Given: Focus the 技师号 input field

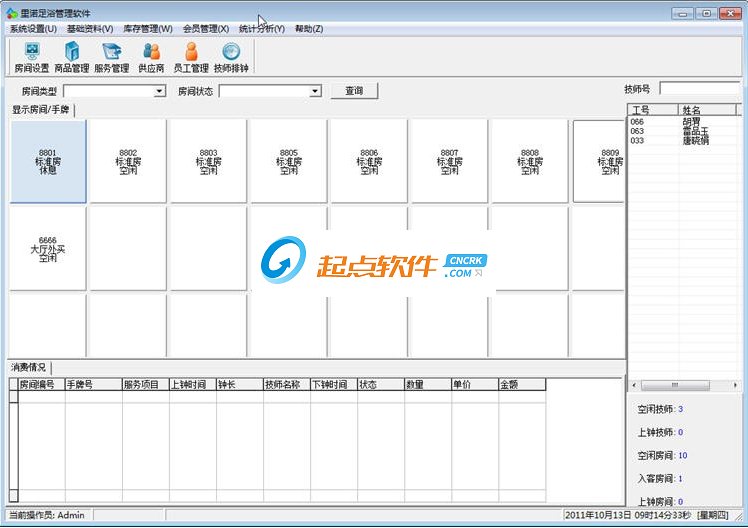Looking at the screenshot, I should coord(699,88).
